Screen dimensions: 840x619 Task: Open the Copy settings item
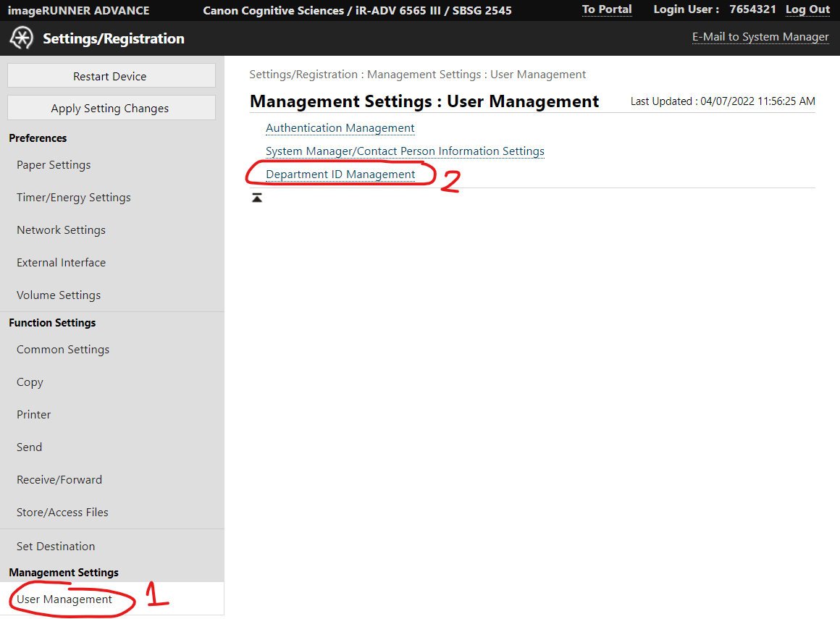pyautogui.click(x=30, y=382)
